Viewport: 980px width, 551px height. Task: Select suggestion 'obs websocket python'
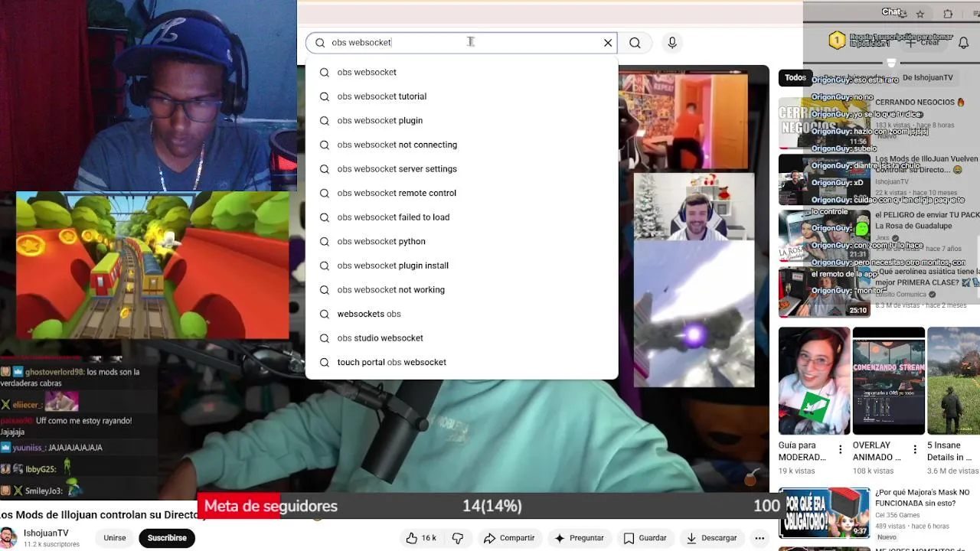(462, 241)
